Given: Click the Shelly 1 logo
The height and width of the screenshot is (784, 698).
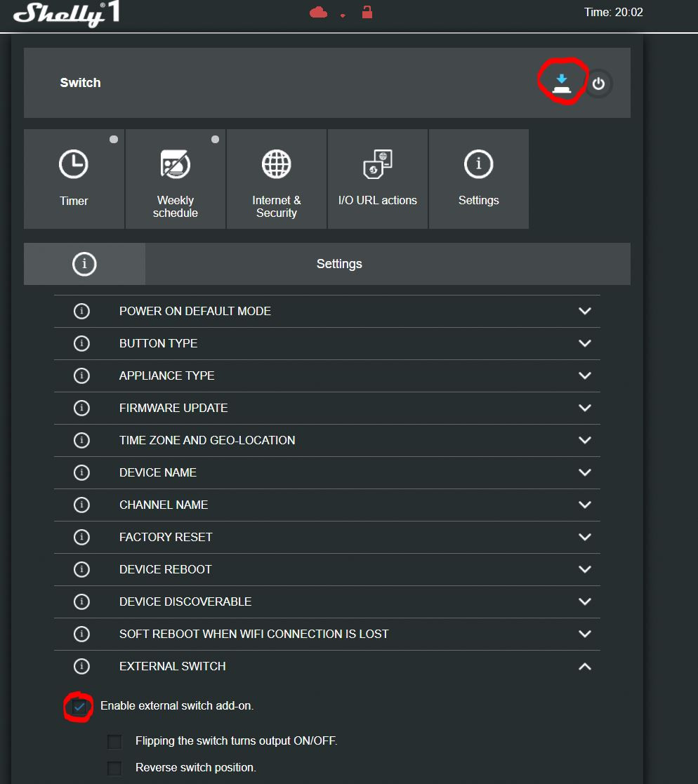Looking at the screenshot, I should [x=67, y=14].
